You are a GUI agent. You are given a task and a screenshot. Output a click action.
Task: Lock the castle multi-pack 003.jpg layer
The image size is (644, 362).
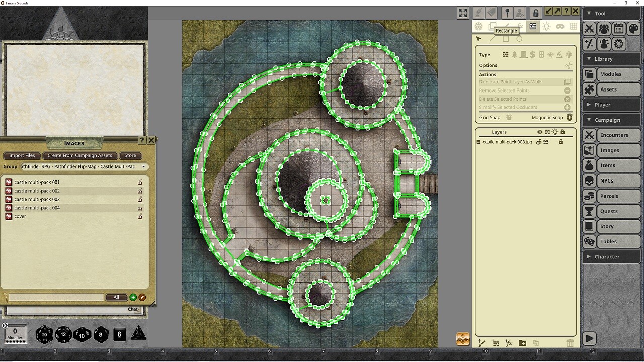(561, 142)
